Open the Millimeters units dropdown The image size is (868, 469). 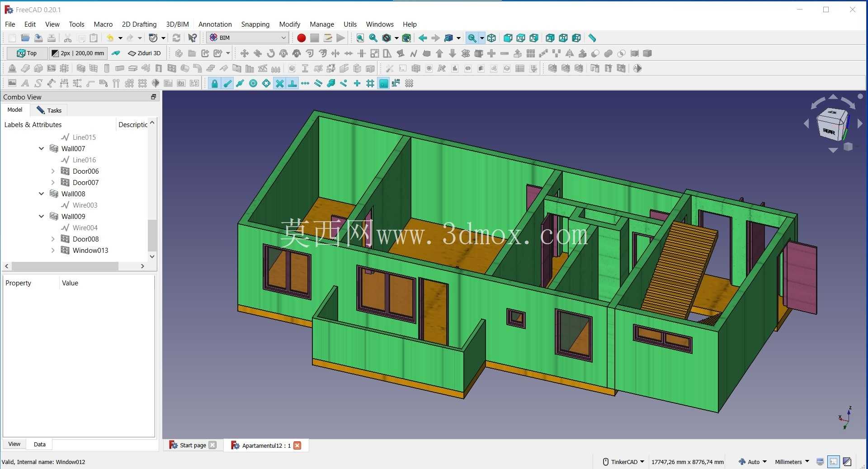tap(792, 462)
